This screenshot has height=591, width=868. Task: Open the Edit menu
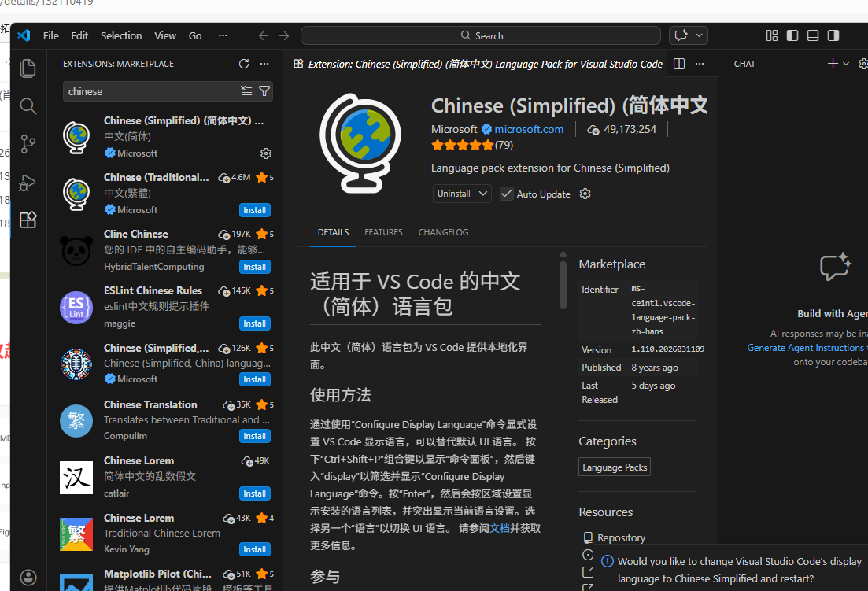point(79,35)
